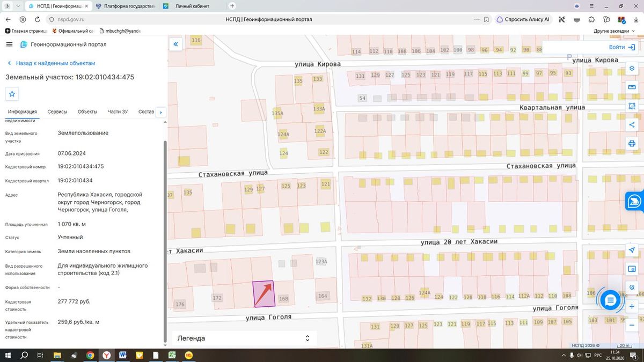Zoom in the map with plus button
The image size is (644, 362).
[x=632, y=306]
